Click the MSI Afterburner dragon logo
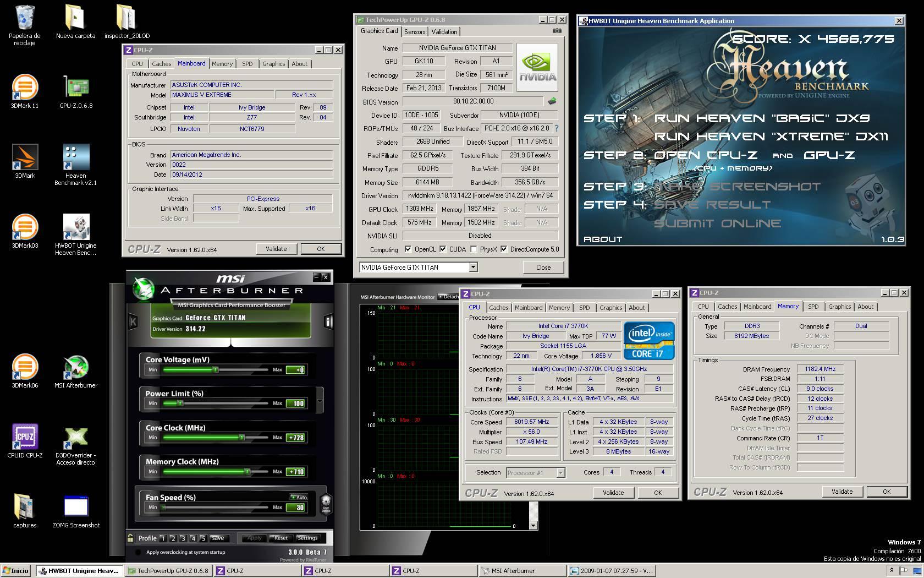This screenshot has width=924, height=578. point(144,288)
